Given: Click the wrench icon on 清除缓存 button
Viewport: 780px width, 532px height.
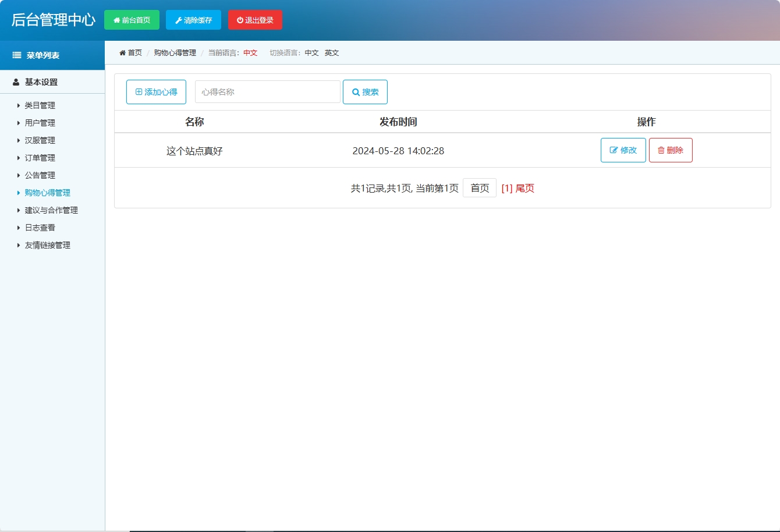Looking at the screenshot, I should pyautogui.click(x=178, y=19).
